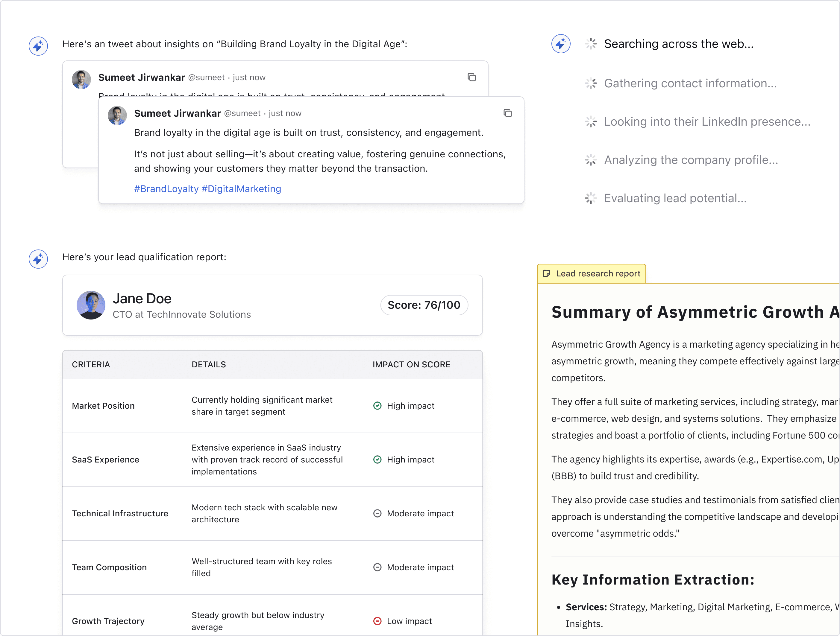The image size is (840, 636).
Task: Click 'High impact' in Market Position row
Action: tap(410, 406)
